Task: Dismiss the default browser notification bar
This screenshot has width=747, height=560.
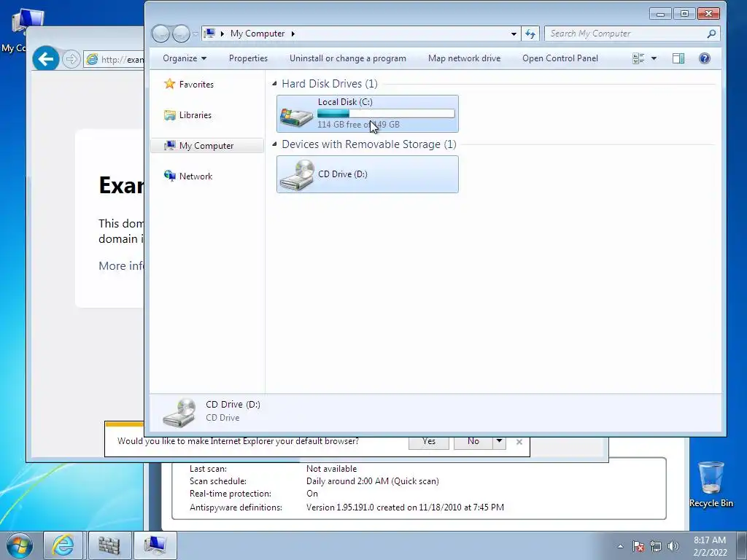Action: 519,442
